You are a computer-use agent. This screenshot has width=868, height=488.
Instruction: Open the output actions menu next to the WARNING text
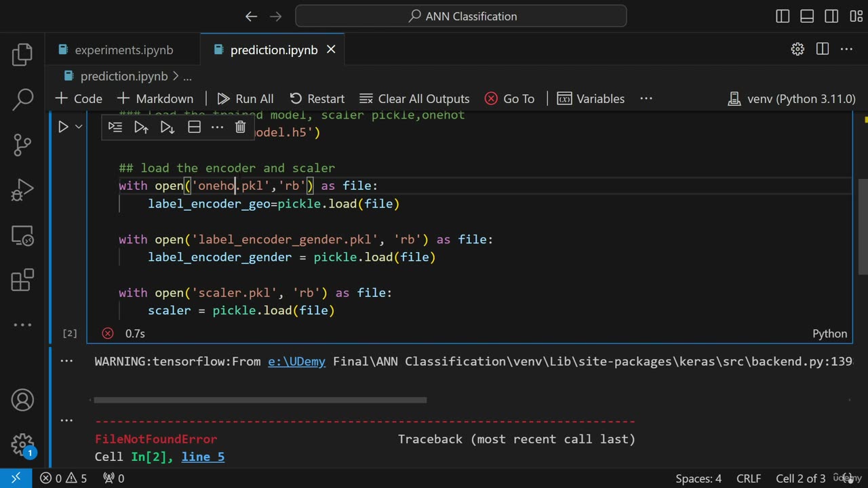pos(66,361)
